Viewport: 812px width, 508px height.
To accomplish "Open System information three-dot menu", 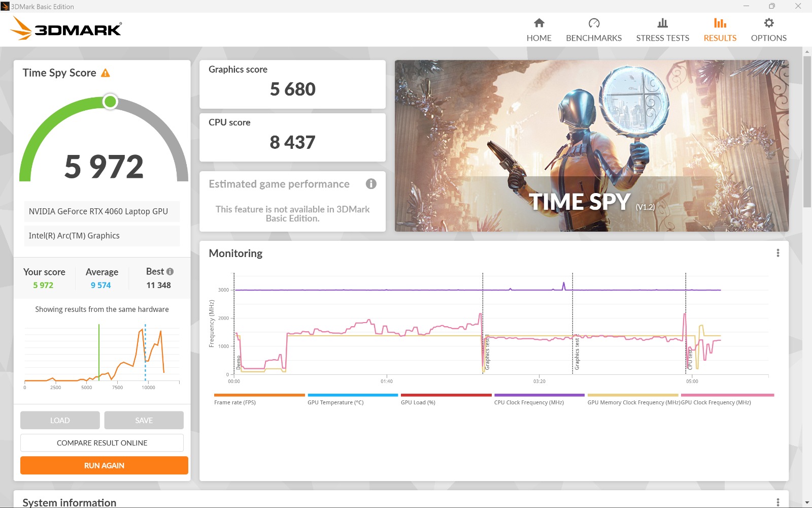I will pos(777,502).
